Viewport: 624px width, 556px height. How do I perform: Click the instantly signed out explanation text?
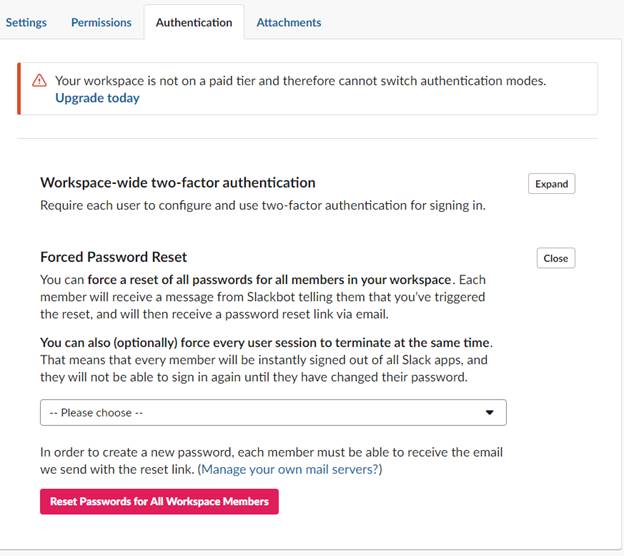[264, 369]
